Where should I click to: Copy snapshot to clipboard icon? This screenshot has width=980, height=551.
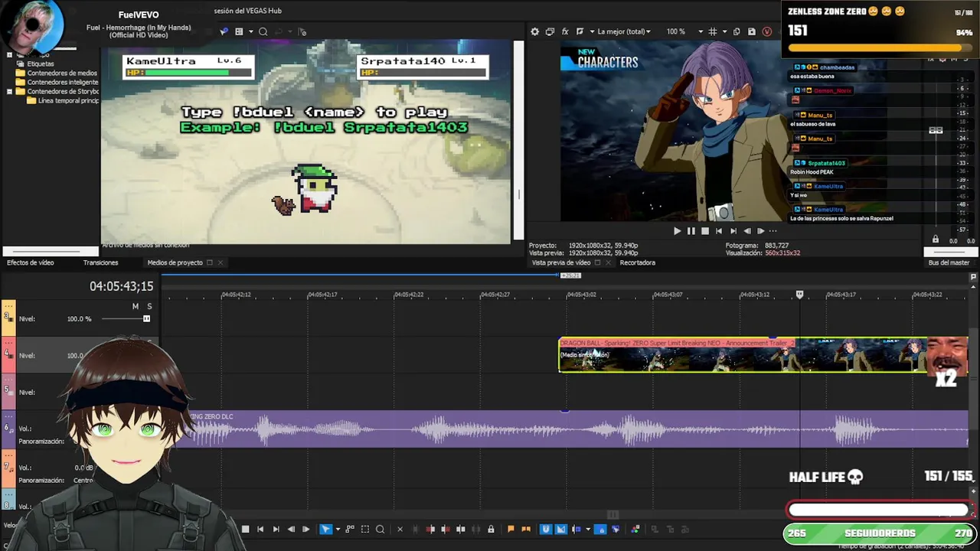[737, 31]
